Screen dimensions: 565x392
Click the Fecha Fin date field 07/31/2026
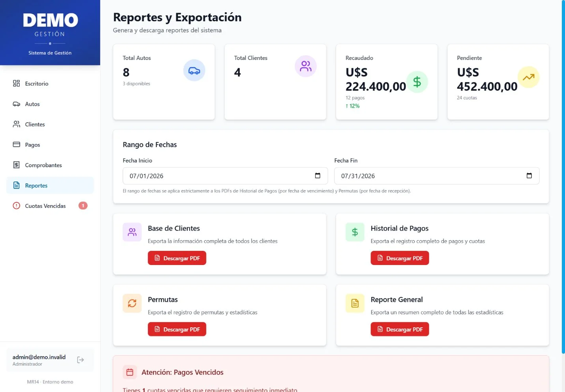pos(437,176)
